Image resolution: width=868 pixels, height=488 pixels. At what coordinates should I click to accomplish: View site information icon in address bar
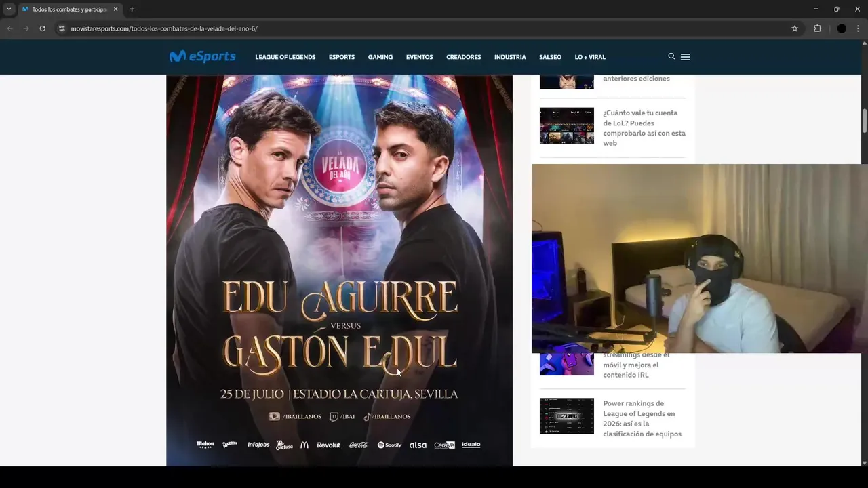click(x=62, y=28)
